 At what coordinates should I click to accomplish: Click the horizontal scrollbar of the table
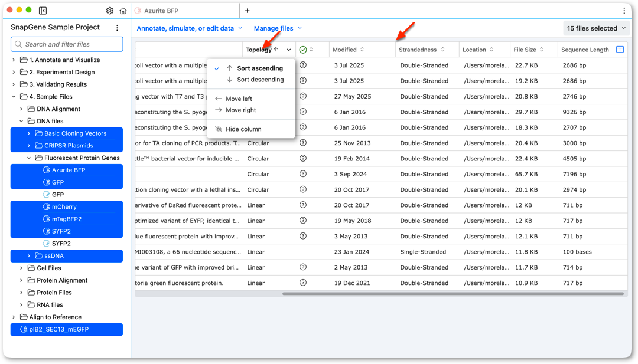453,293
